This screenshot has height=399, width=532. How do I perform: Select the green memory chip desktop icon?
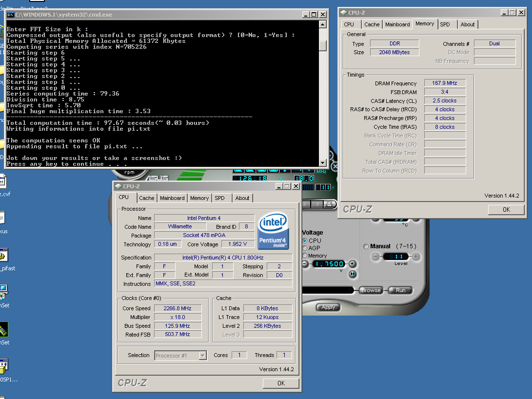click(3, 329)
